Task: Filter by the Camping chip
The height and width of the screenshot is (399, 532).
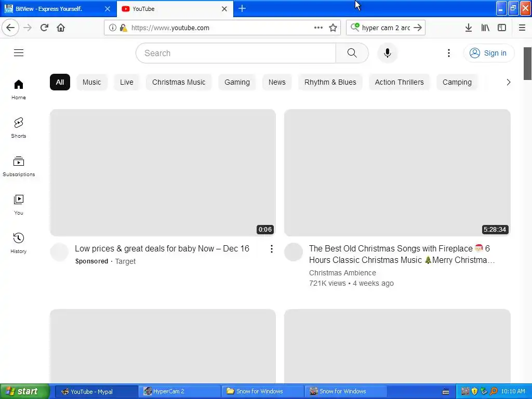Action: coord(457,82)
